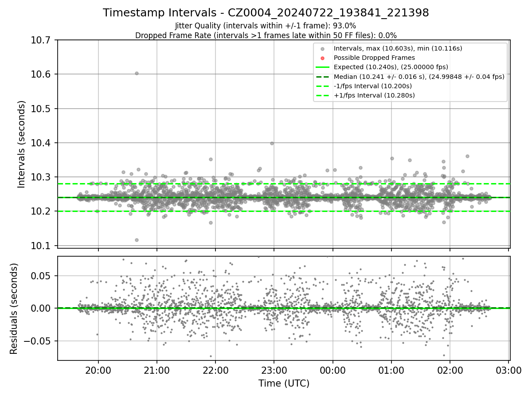Click the 20:00 time tick label
Screen dimensions: 532x399
pos(98,370)
